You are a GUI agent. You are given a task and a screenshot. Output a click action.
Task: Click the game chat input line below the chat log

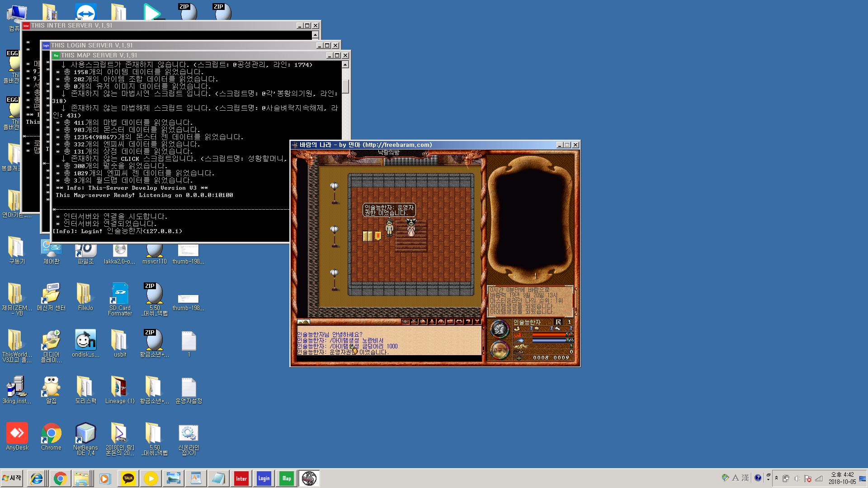click(x=389, y=358)
